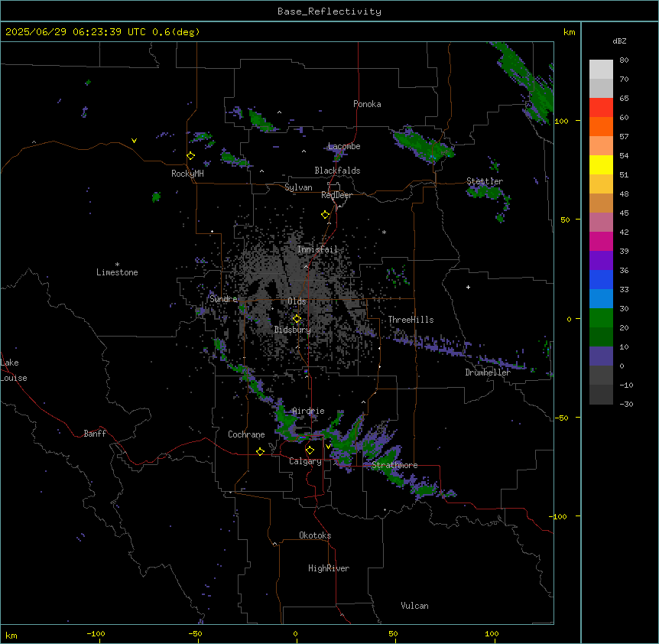Click the Limestone station label
Viewport: 659px width, 644px height.
[117, 272]
